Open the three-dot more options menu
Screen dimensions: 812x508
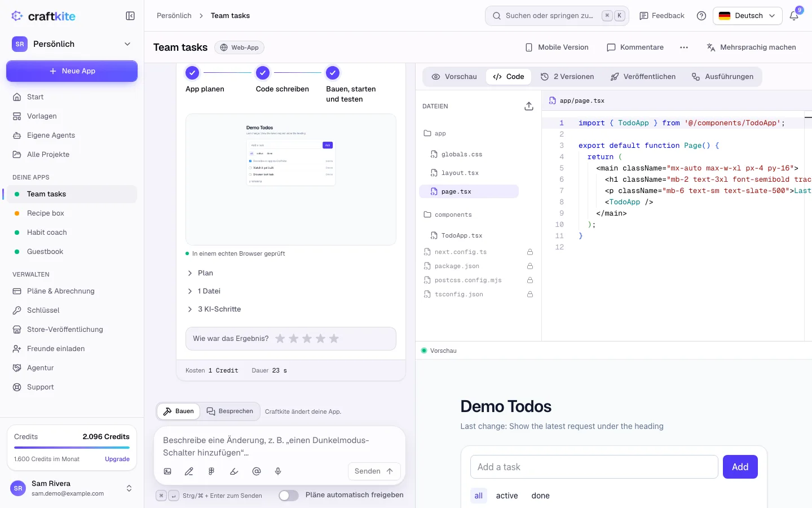click(684, 47)
